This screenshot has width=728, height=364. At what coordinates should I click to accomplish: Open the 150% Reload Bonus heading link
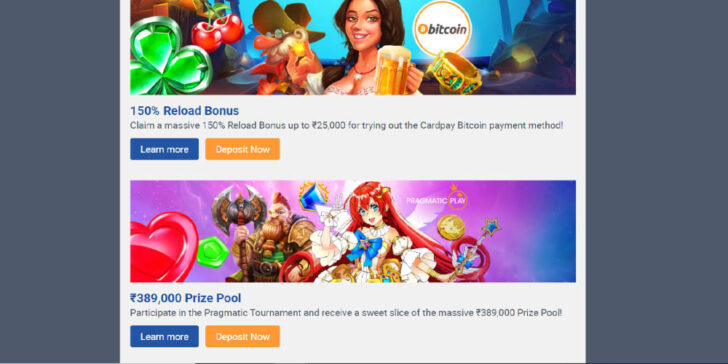pos(184,111)
